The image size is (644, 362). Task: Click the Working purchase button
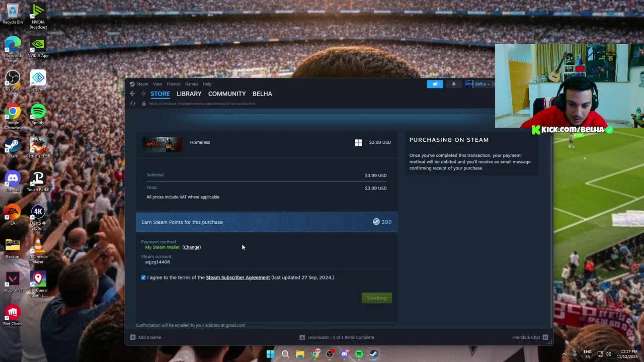[x=377, y=298]
